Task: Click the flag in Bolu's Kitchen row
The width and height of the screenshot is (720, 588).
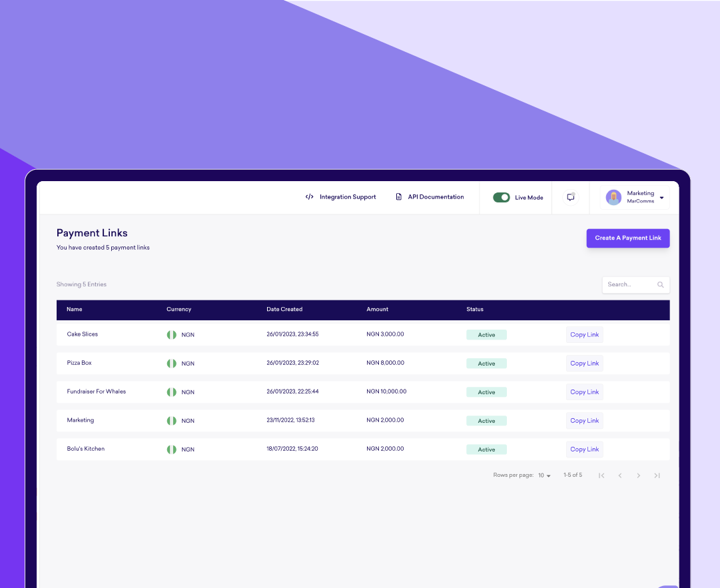Action: 172,449
